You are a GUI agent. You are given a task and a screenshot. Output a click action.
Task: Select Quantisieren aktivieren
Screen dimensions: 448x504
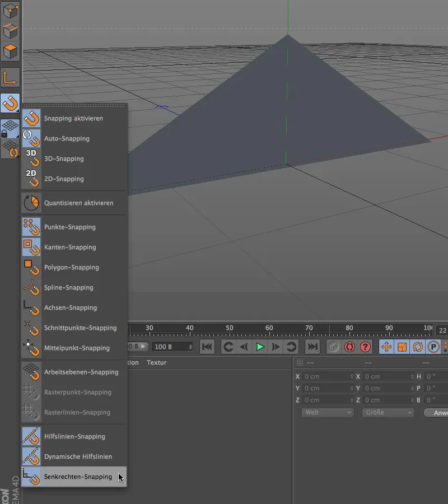pyautogui.click(x=74, y=203)
